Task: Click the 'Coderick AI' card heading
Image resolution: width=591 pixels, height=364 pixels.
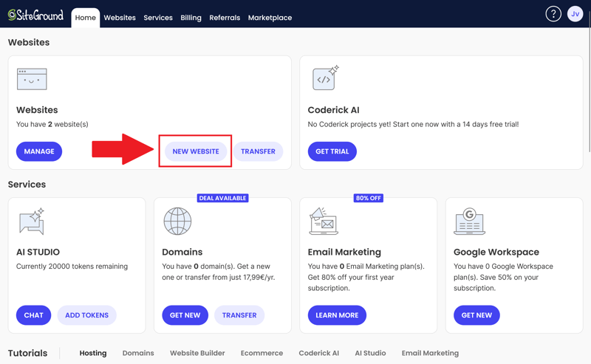Action: click(x=334, y=110)
